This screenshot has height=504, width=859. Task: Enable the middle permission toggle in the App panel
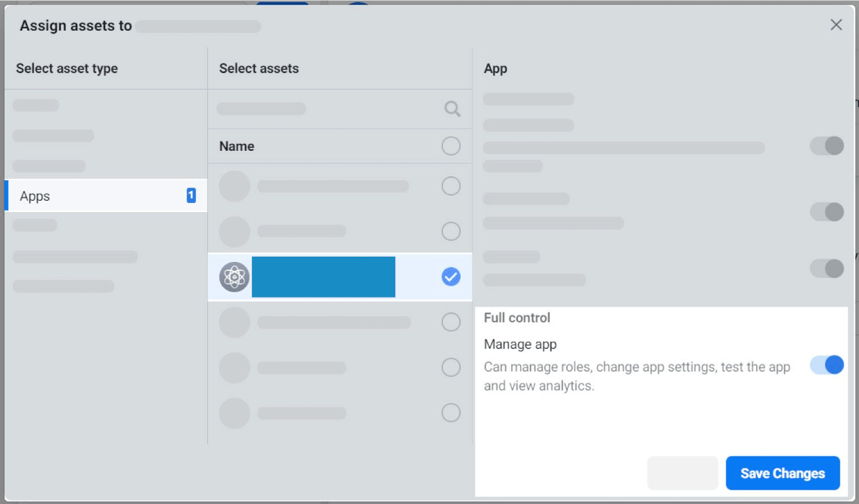click(x=826, y=211)
